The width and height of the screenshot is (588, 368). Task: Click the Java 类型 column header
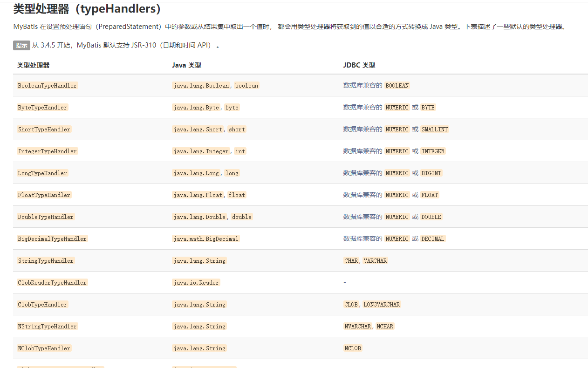point(186,65)
